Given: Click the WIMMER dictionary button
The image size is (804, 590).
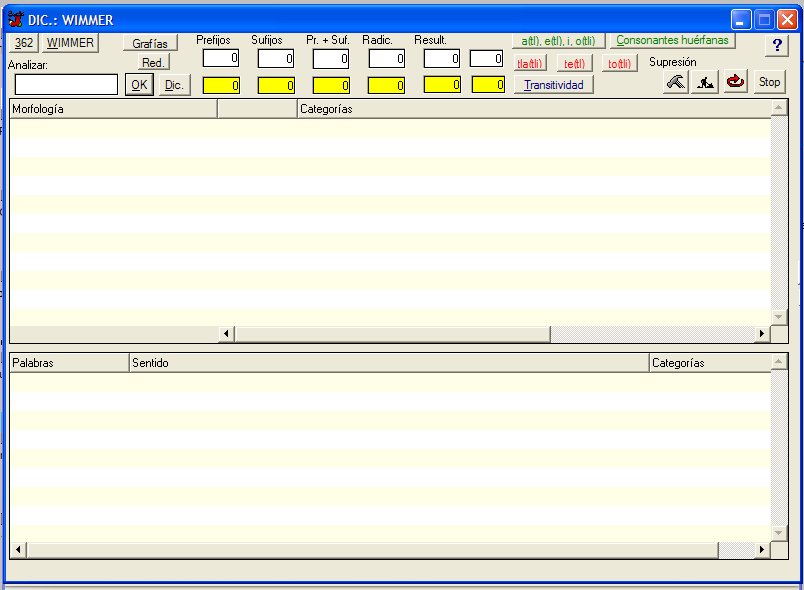Looking at the screenshot, I should click(x=70, y=43).
